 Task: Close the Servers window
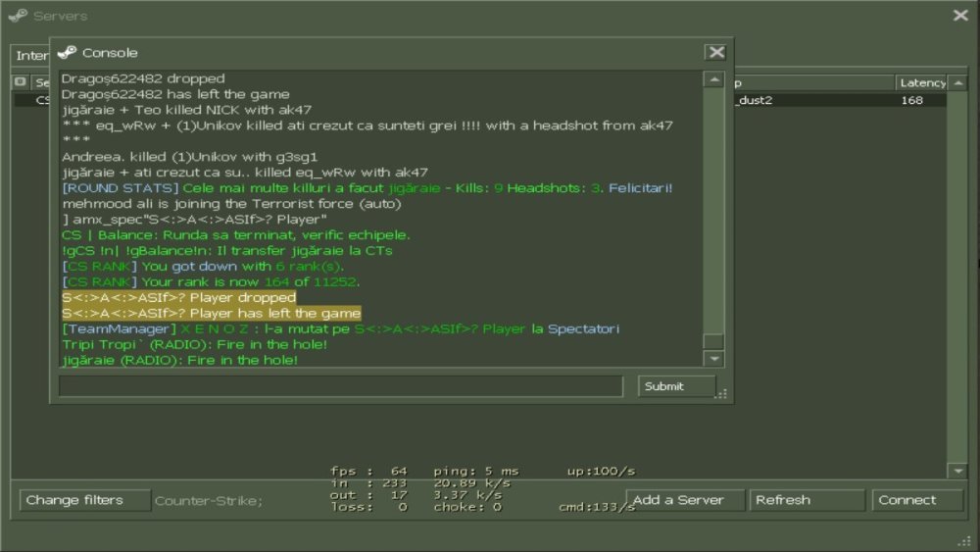pos(960,15)
